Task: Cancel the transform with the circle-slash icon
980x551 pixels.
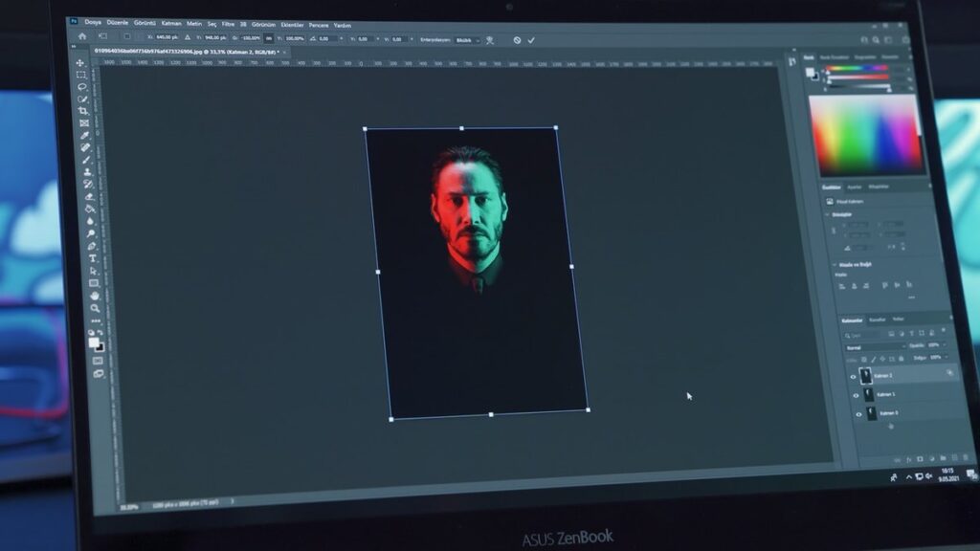Action: 517,40
